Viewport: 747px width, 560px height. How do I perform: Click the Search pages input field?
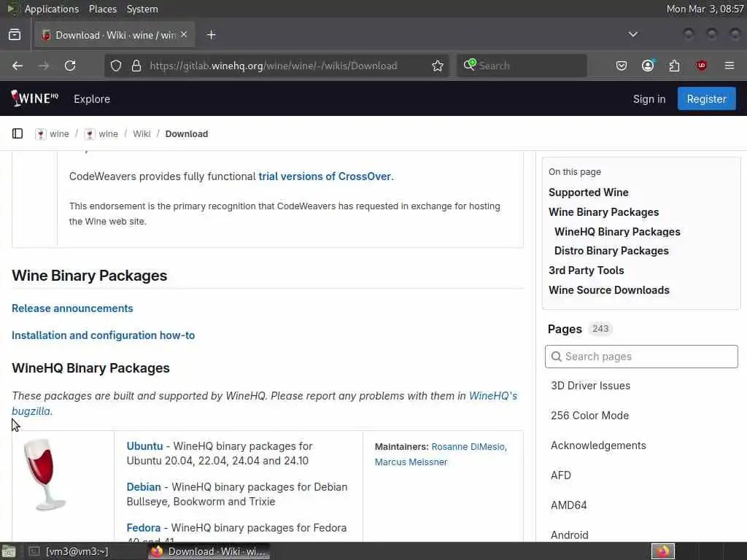(x=642, y=357)
